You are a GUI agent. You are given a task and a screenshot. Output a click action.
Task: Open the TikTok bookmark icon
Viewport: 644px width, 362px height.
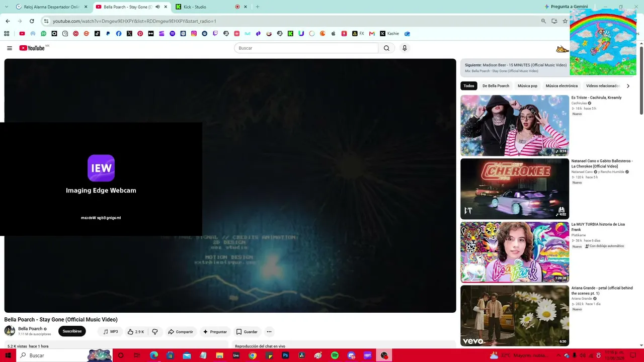[x=97, y=34]
